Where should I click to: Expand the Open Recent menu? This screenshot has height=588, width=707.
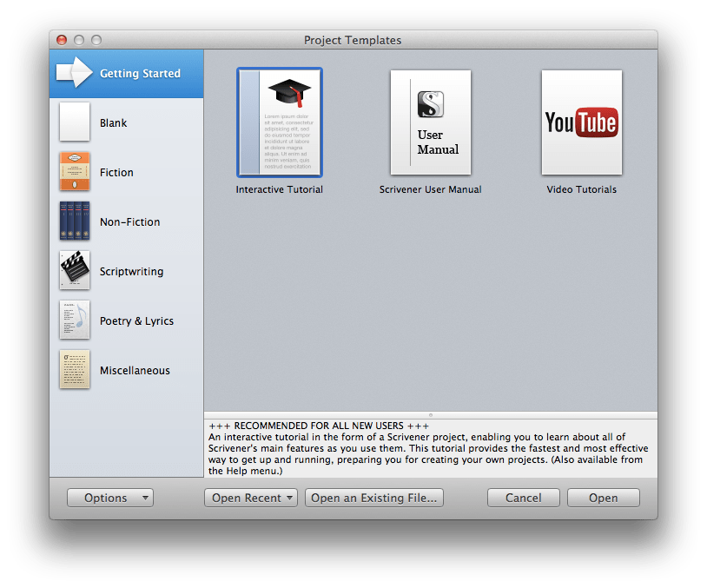point(251,498)
